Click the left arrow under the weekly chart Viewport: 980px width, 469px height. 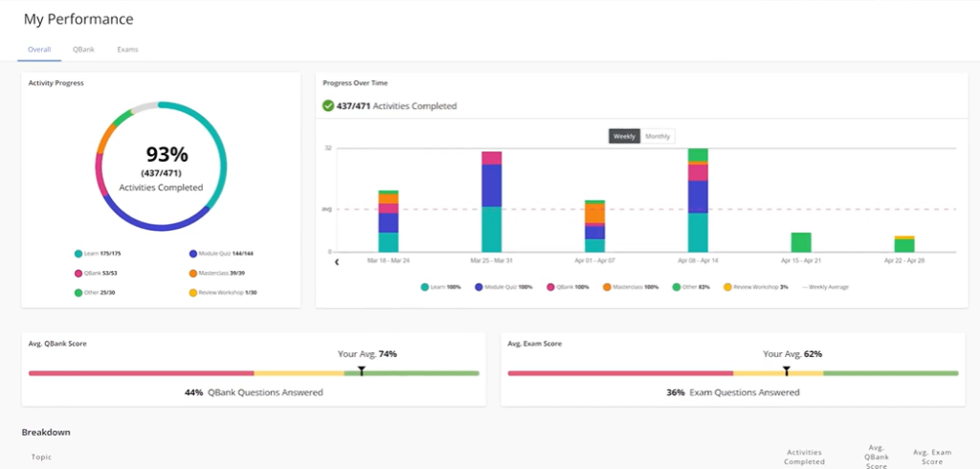(336, 260)
